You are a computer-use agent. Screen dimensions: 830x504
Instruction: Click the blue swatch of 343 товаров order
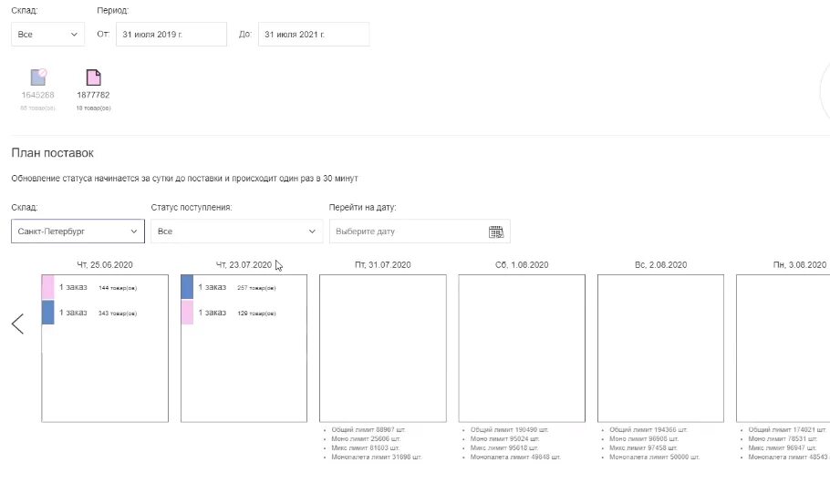click(47, 312)
